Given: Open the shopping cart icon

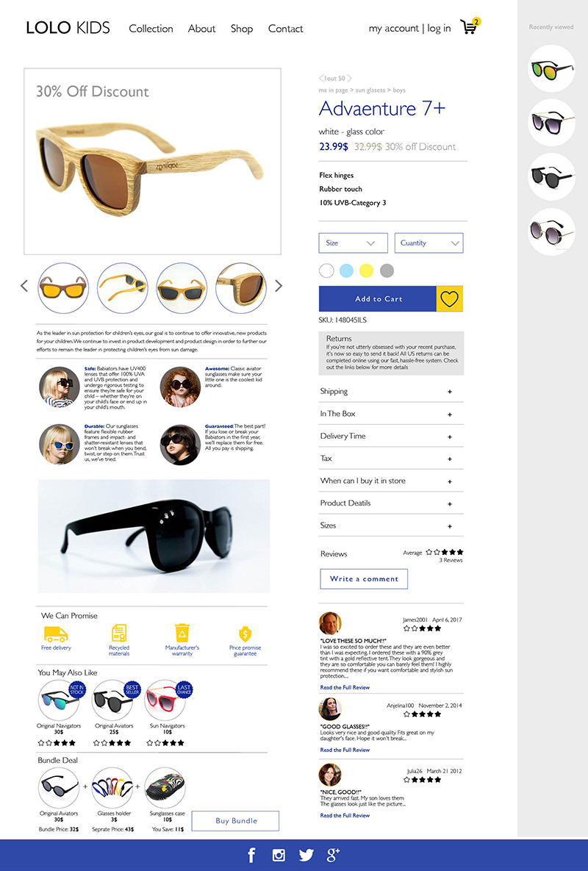Looking at the screenshot, I should pyautogui.click(x=469, y=26).
